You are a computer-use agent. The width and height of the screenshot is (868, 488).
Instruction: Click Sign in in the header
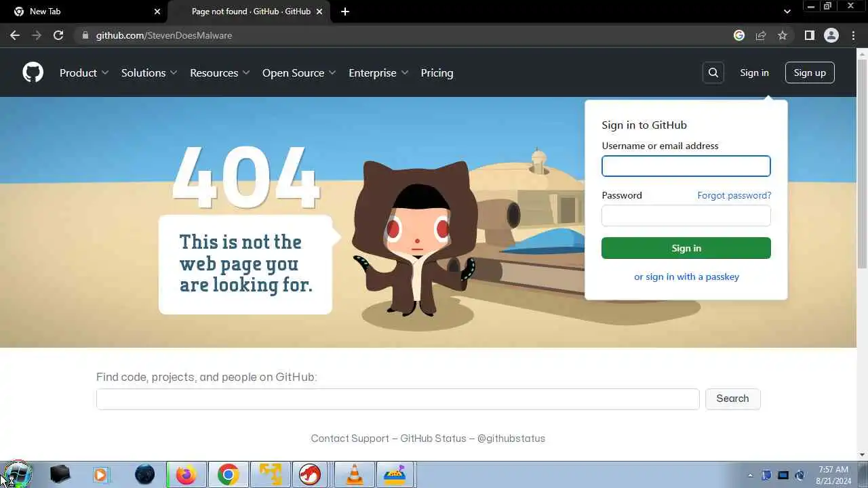pyautogui.click(x=754, y=73)
